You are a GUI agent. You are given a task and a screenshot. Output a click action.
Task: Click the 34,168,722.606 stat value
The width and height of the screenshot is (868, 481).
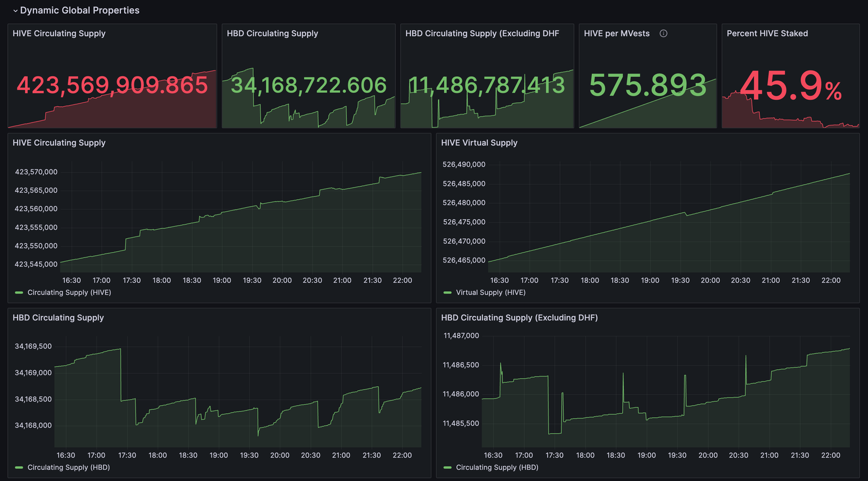(309, 85)
